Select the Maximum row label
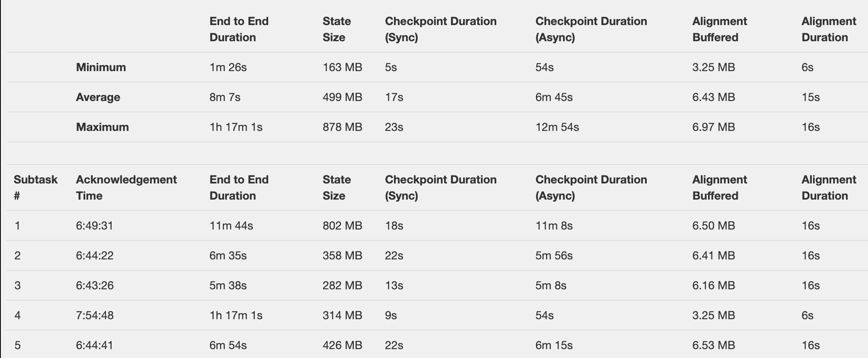 [x=102, y=127]
